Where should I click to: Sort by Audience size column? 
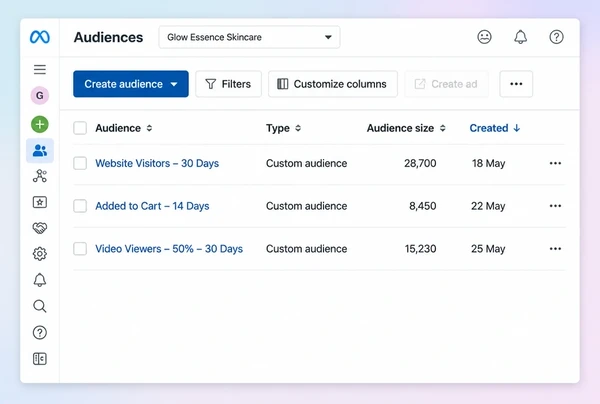coord(406,128)
